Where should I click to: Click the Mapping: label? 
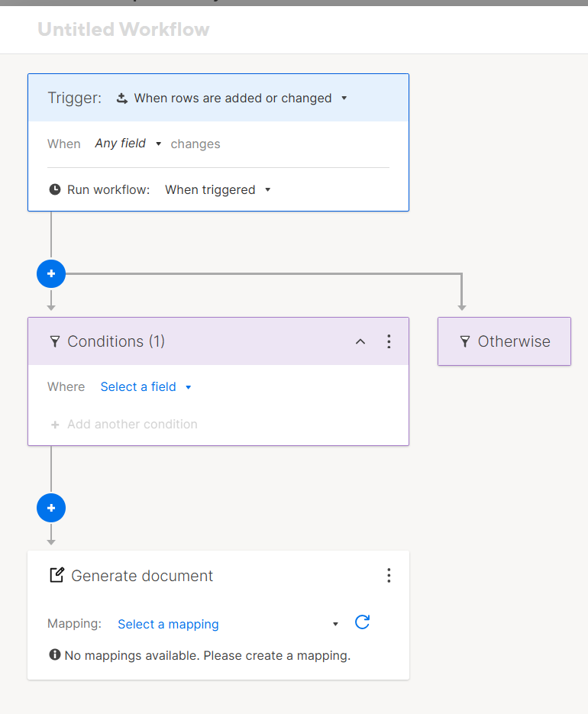[74, 623]
